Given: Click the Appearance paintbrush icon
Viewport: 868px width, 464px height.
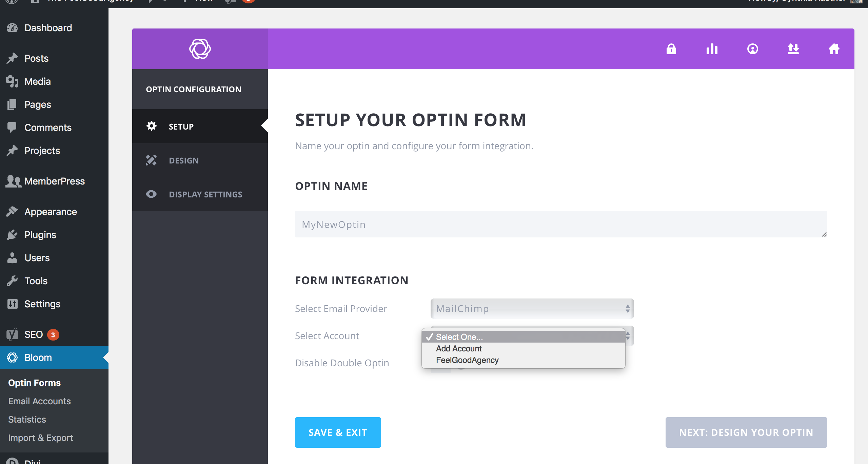Looking at the screenshot, I should (x=12, y=212).
